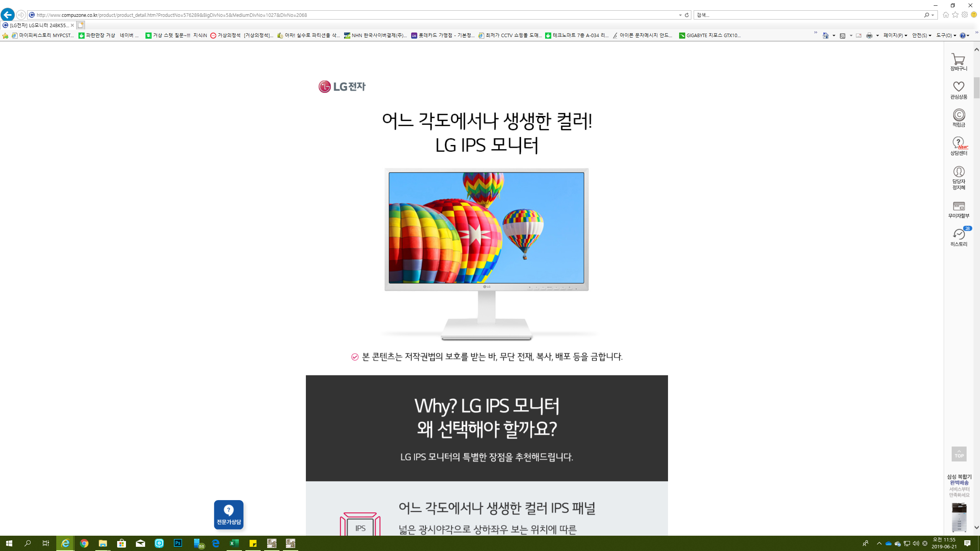Click the RSS feeds icon in command bar

[x=843, y=36]
